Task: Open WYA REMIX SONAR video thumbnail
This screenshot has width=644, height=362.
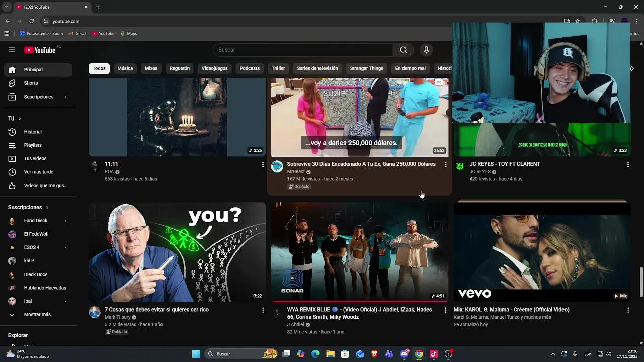Action: click(360, 252)
